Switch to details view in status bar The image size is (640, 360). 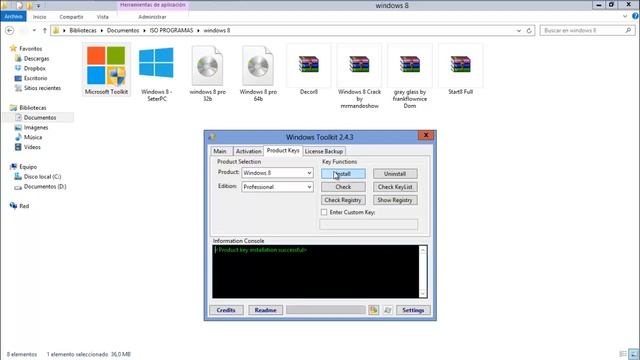623,354
